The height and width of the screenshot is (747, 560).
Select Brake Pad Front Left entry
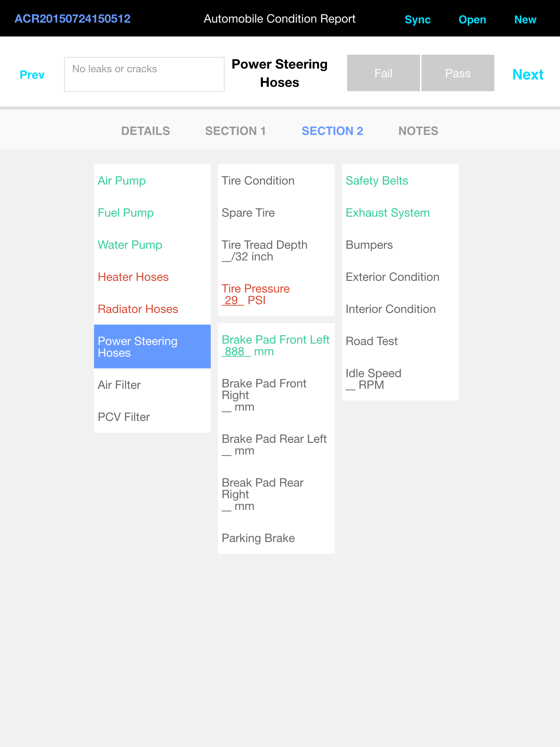point(275,345)
